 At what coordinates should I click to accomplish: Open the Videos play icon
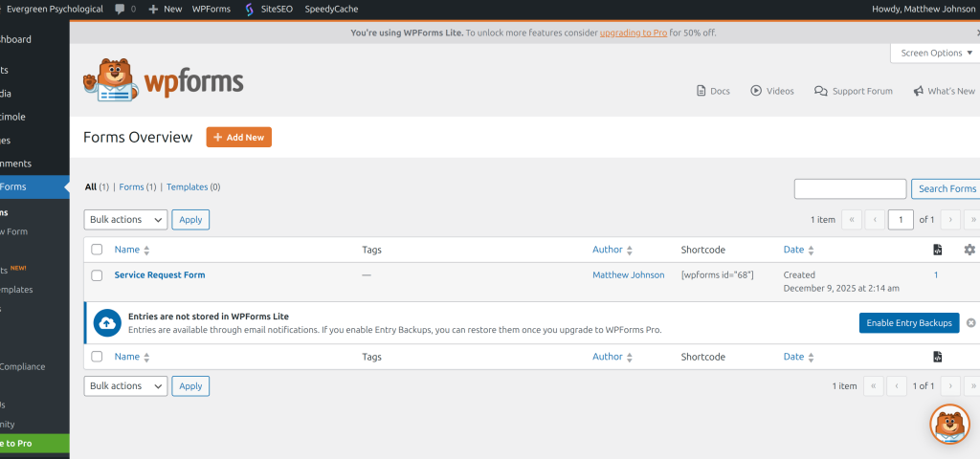click(x=756, y=91)
